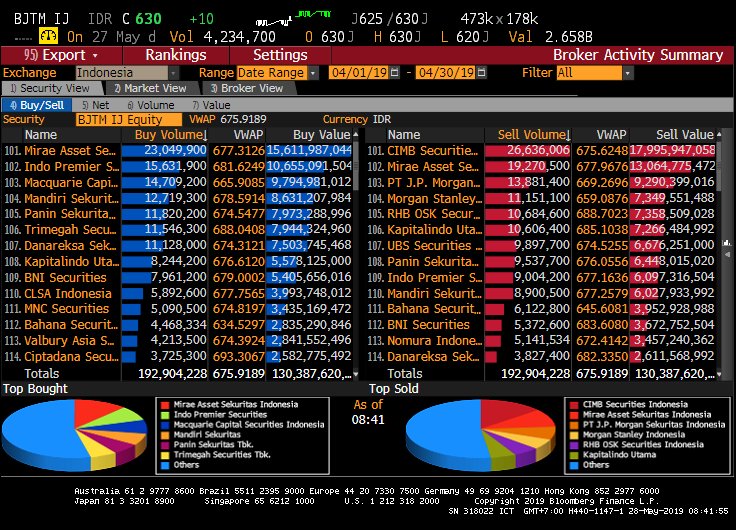Select RHB OSK Secur seller row 105

541,214
